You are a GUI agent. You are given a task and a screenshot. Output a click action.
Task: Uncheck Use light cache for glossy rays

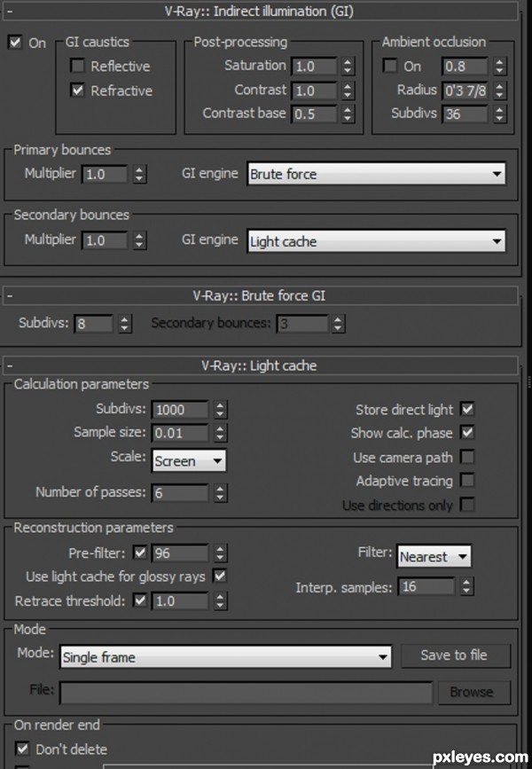220,576
